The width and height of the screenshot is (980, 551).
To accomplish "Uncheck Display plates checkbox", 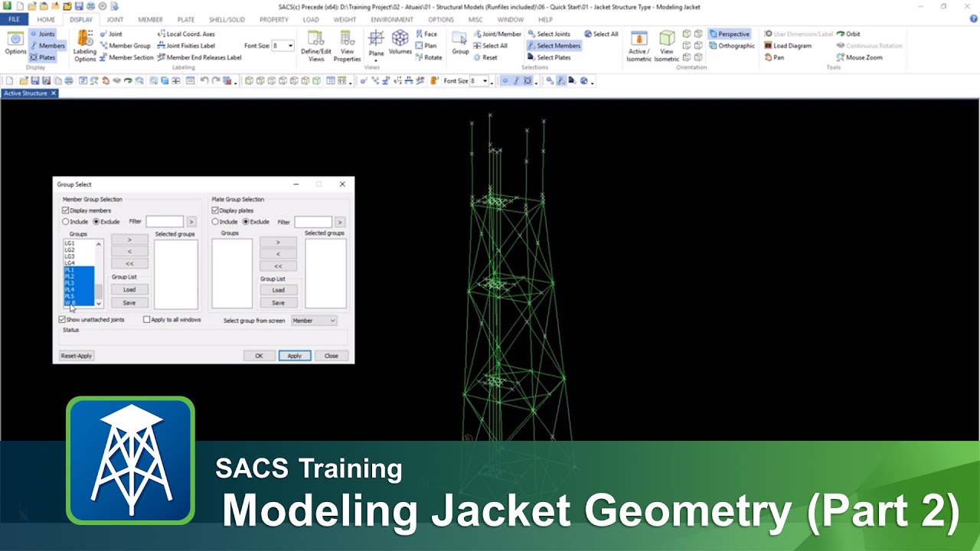I will point(215,210).
